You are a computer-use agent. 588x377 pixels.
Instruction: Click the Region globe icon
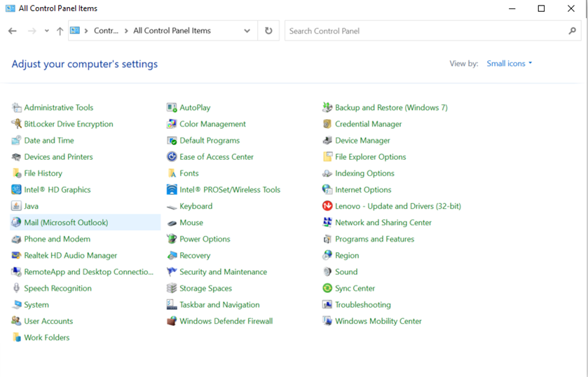click(327, 256)
